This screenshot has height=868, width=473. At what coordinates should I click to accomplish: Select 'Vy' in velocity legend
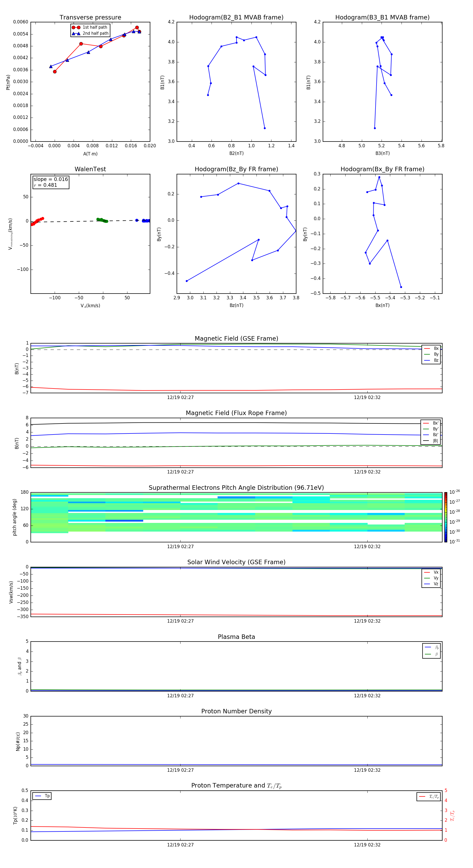tap(431, 578)
